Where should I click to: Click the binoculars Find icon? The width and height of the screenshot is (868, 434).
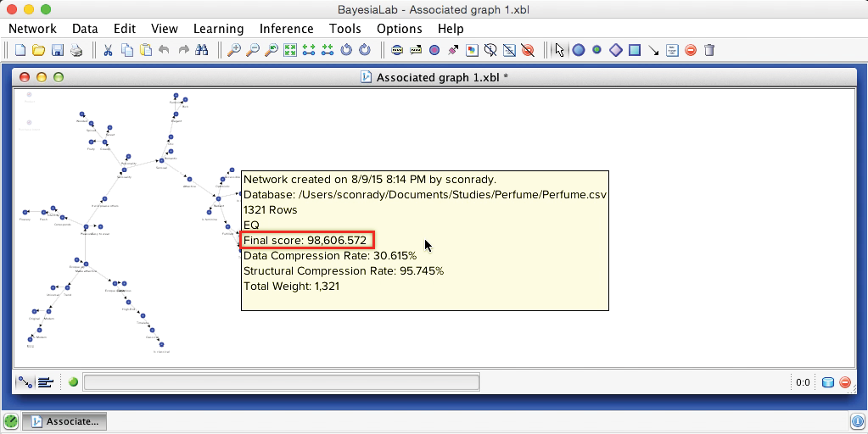(202, 50)
